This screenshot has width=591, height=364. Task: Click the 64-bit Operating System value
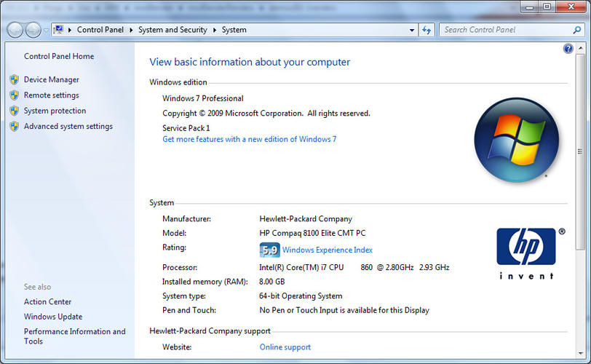301,296
